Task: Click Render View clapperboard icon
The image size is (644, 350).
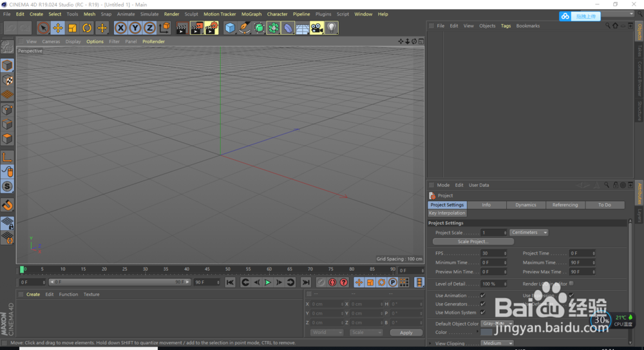Action: (x=182, y=28)
